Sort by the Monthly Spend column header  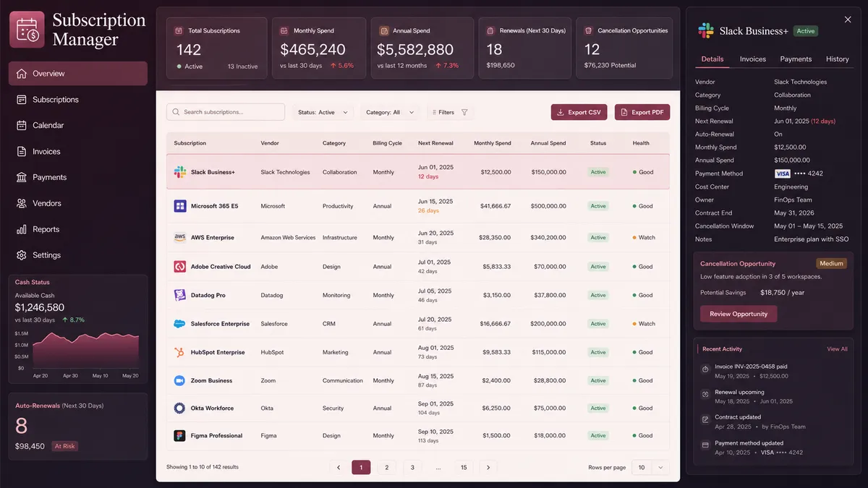click(493, 143)
